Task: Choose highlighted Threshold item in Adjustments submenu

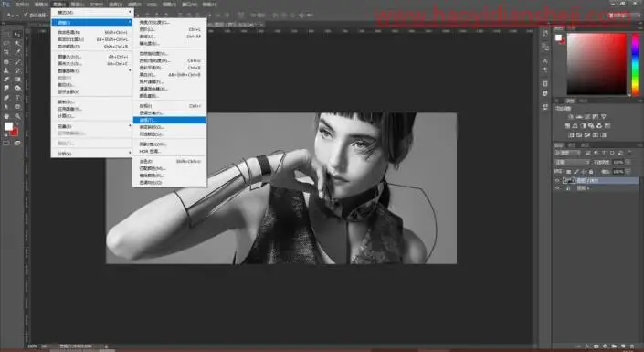Action: click(169, 120)
